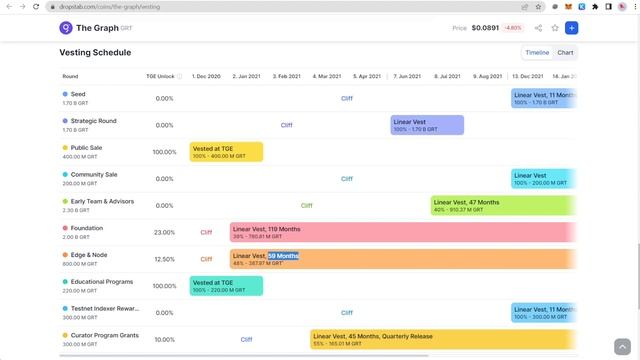Click 23.00% TGE unlock for Foundation
This screenshot has width=640, height=360.
[x=164, y=232]
